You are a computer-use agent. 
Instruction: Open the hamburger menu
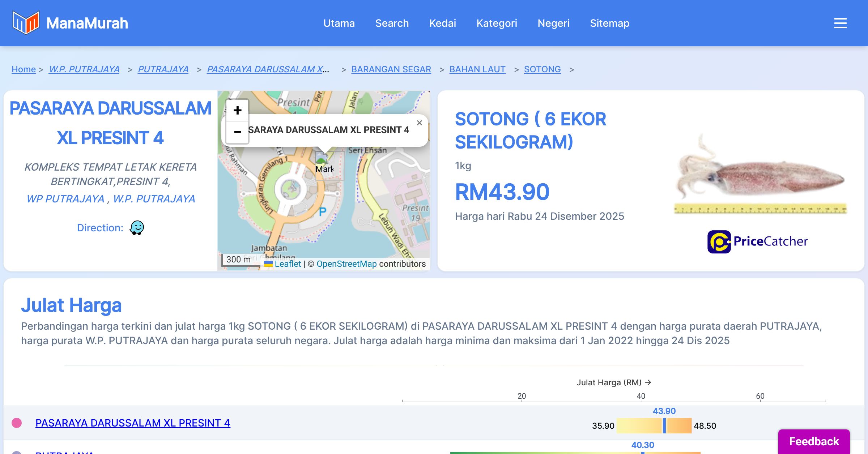point(840,23)
